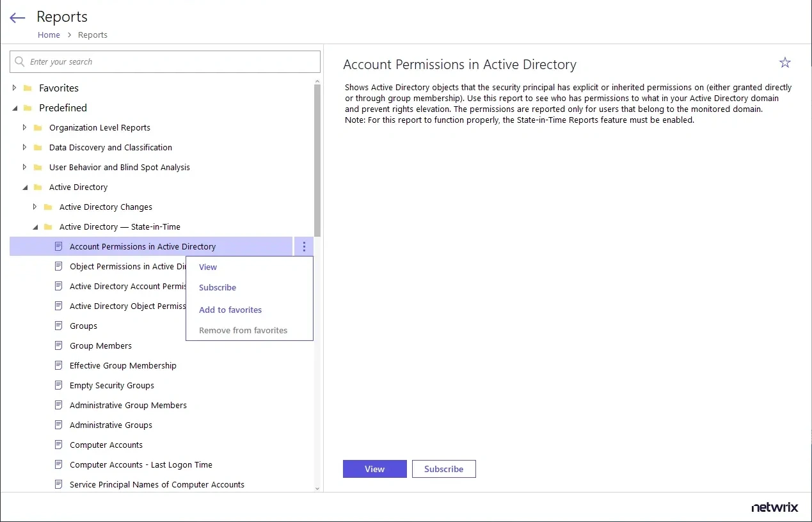Image resolution: width=812 pixels, height=522 pixels.
Task: Click the Active Directory folder icon
Action: (38, 187)
